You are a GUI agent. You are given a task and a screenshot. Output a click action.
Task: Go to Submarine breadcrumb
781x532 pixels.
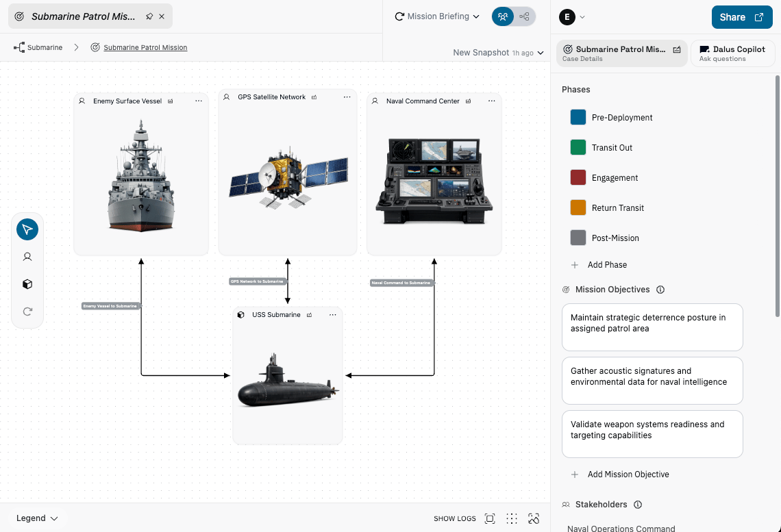point(38,47)
